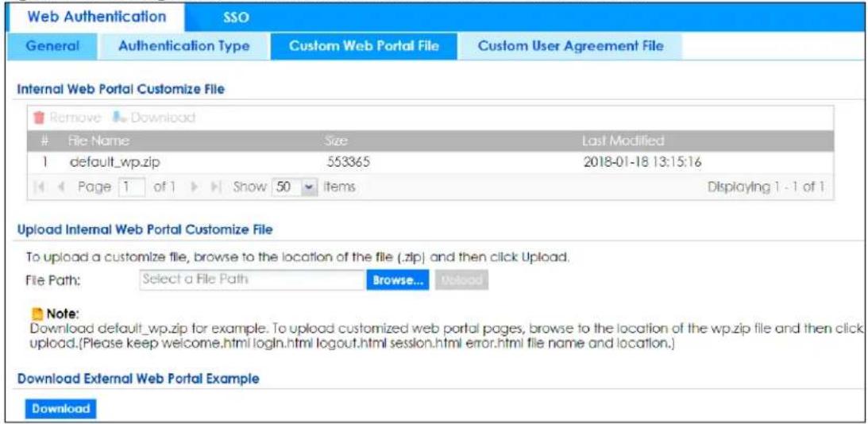868x424 pixels.
Task: Click the Last Modified column header
Action: point(623,141)
